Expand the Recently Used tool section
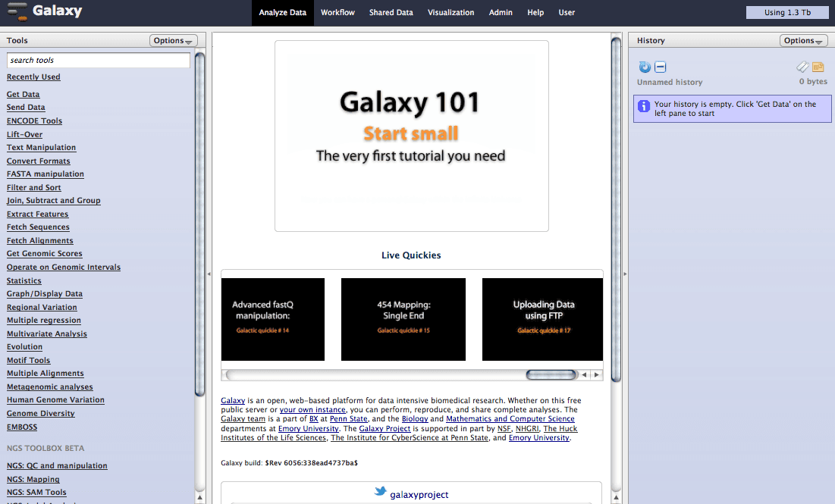Screen dimensions: 835x504 [x=33, y=77]
